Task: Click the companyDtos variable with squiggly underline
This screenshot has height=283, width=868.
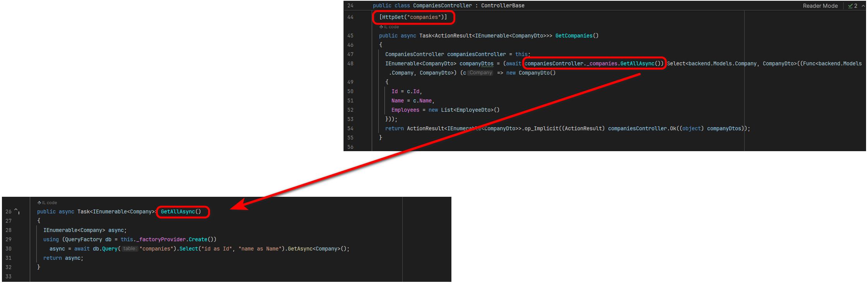Action: [x=476, y=63]
